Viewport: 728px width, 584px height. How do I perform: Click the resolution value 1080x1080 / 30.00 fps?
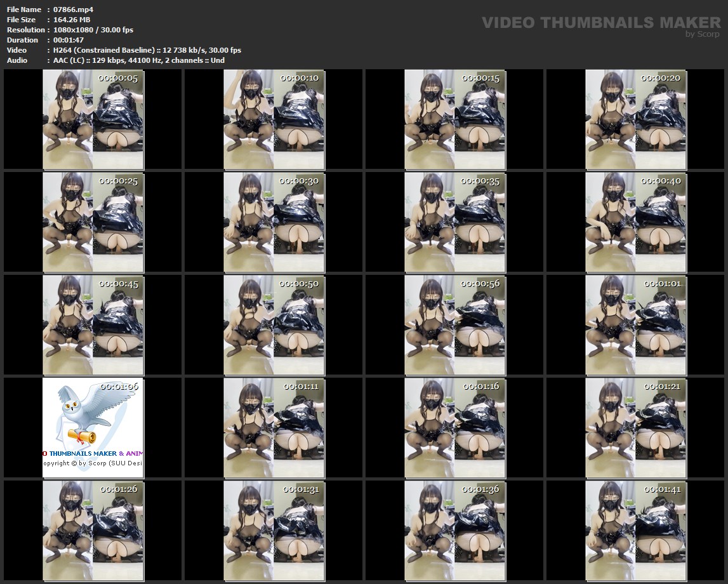pos(93,30)
